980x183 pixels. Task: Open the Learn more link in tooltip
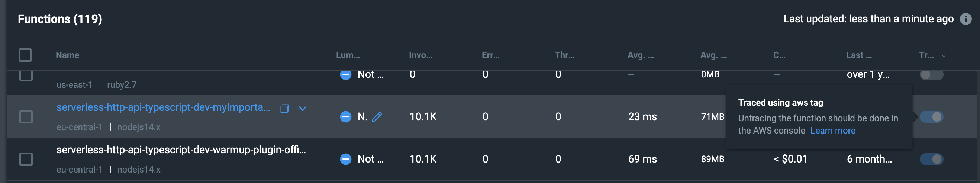(x=832, y=131)
